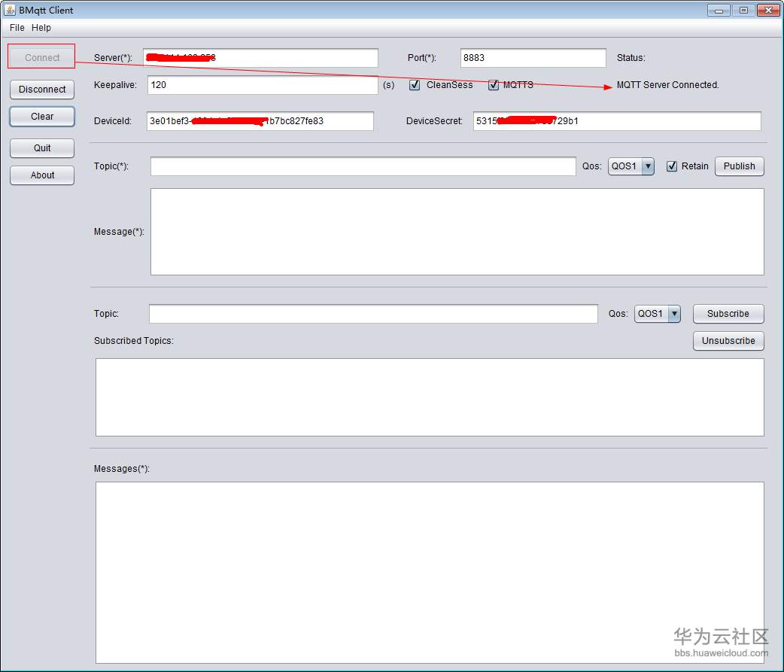Focus the DeviceId input field

[260, 121]
